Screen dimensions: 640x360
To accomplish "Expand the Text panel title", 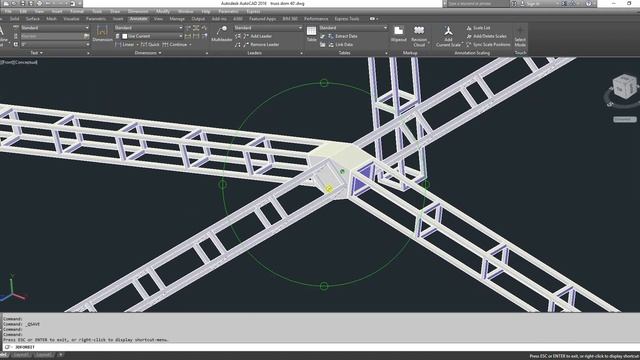I will pyautogui.click(x=36, y=53).
